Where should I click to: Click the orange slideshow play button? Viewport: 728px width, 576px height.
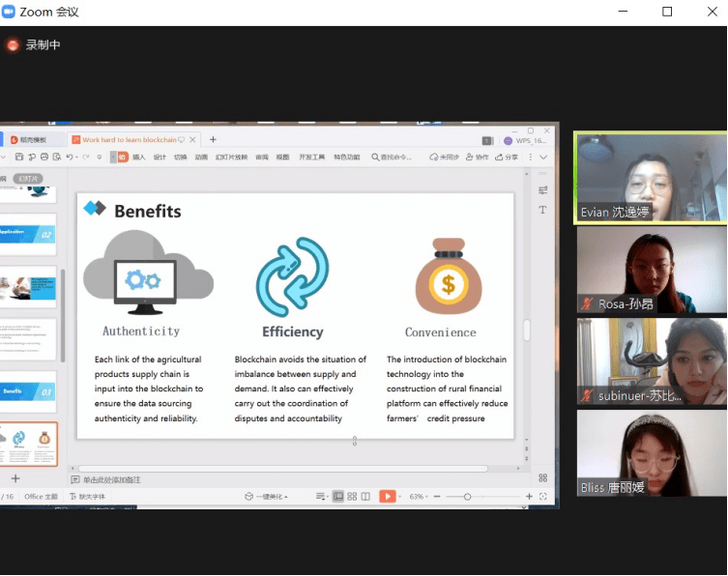click(387, 496)
